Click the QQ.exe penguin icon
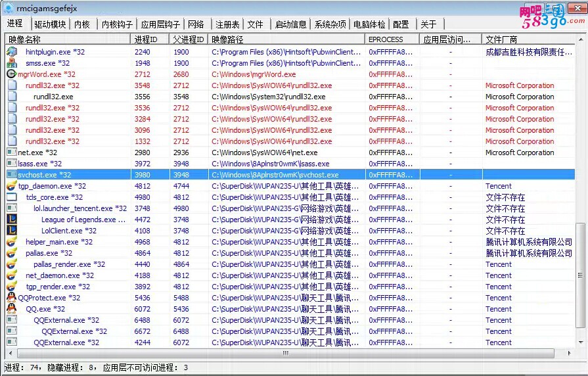Screen dimensions: 588x376 pyautogui.click(x=12, y=309)
